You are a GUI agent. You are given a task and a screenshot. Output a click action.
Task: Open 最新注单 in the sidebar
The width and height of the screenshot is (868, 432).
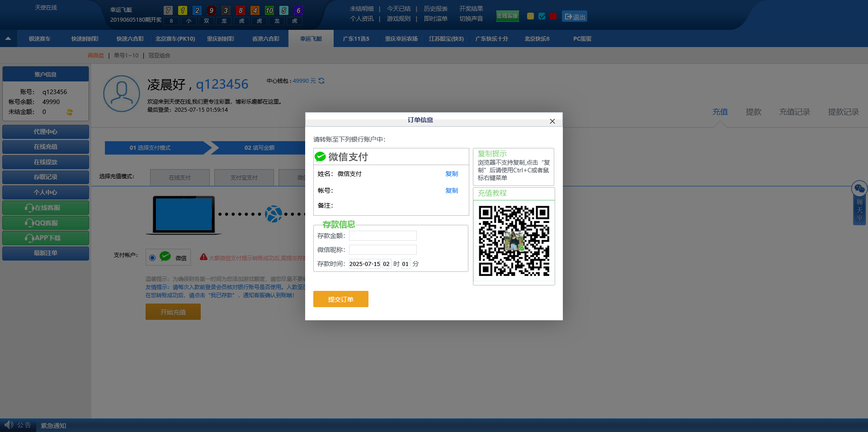(46, 253)
